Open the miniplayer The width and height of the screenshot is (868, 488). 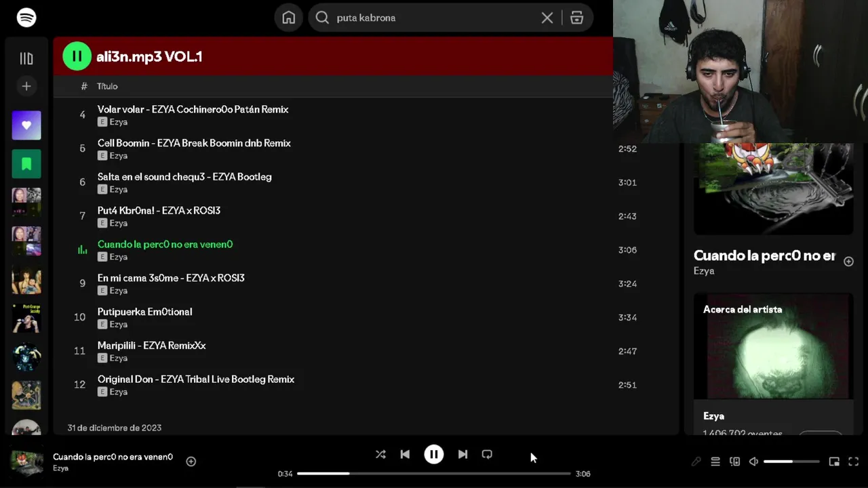coord(834,462)
